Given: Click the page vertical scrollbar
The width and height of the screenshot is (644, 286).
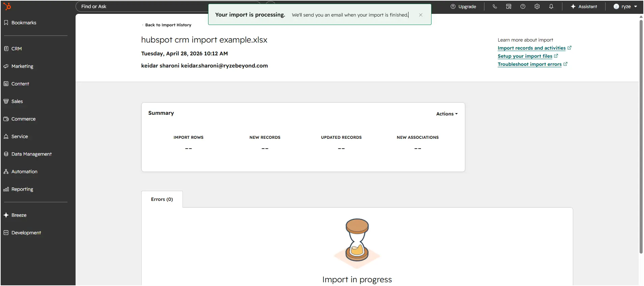Looking at the screenshot, I should pyautogui.click(x=641, y=136).
